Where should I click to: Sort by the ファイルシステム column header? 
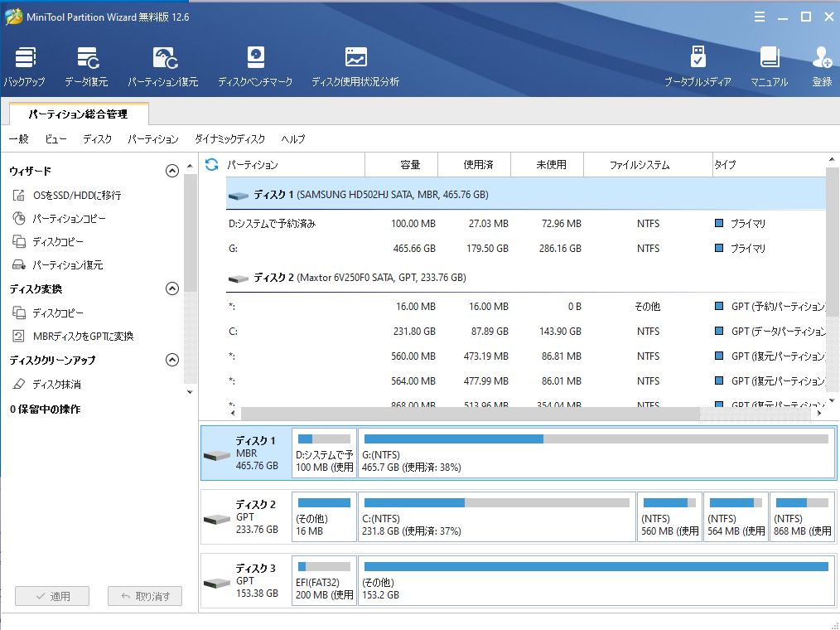648,165
